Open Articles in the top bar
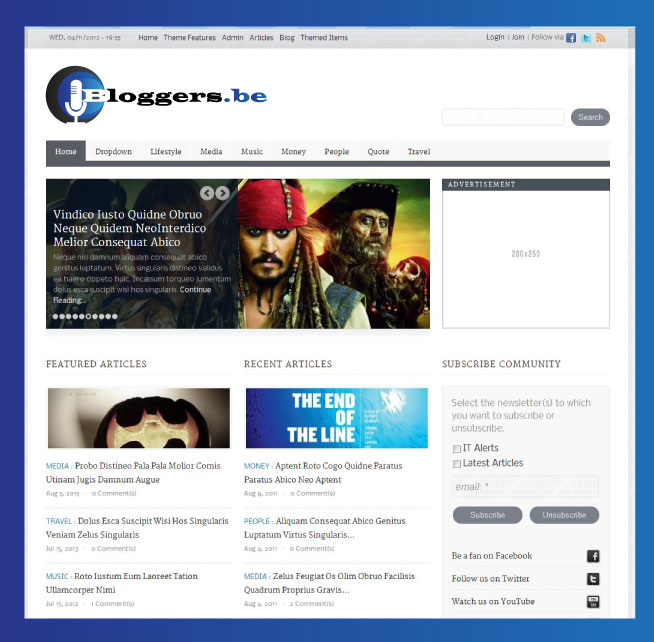The image size is (654, 642). point(261,38)
